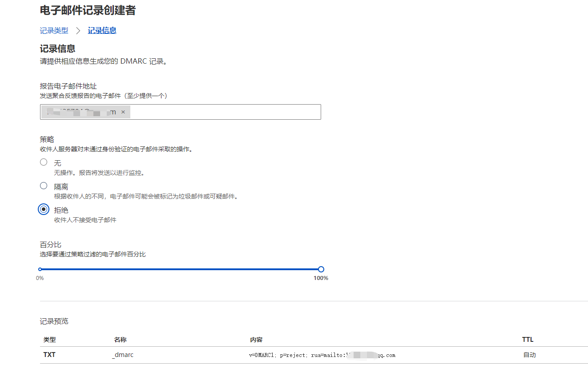Click the breadcrumb chevron separator
Screen dimensions: 588x373
pos(78,31)
